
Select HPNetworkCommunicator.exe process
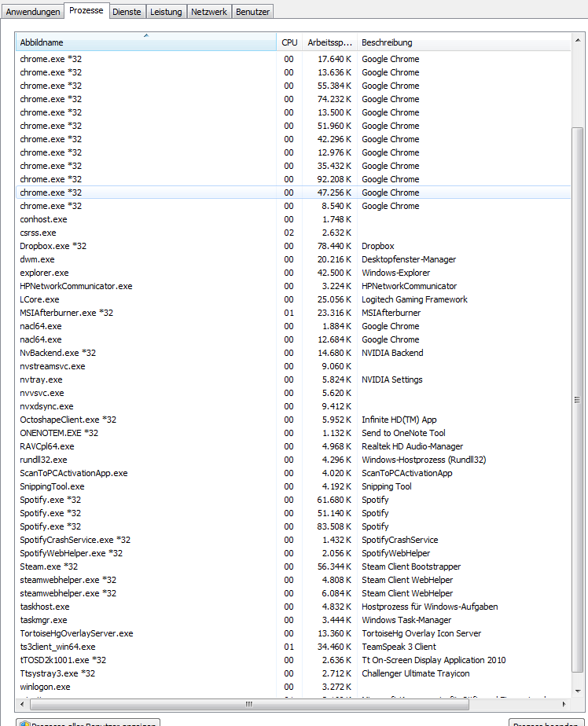pyautogui.click(x=293, y=286)
